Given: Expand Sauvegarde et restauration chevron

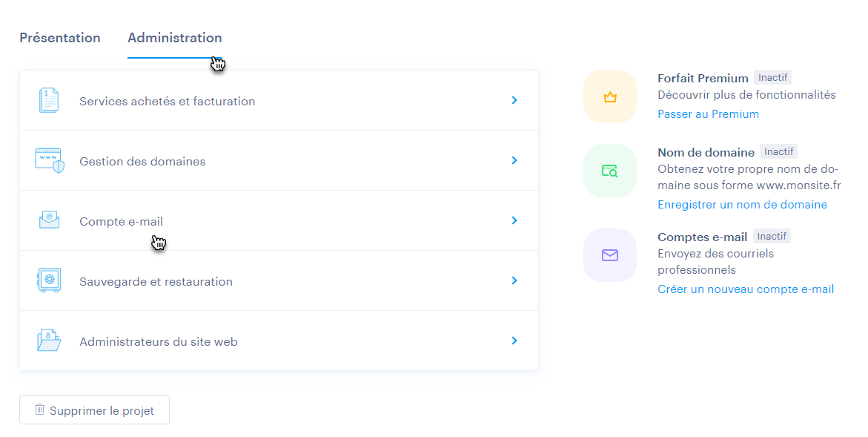Looking at the screenshot, I should click(514, 280).
